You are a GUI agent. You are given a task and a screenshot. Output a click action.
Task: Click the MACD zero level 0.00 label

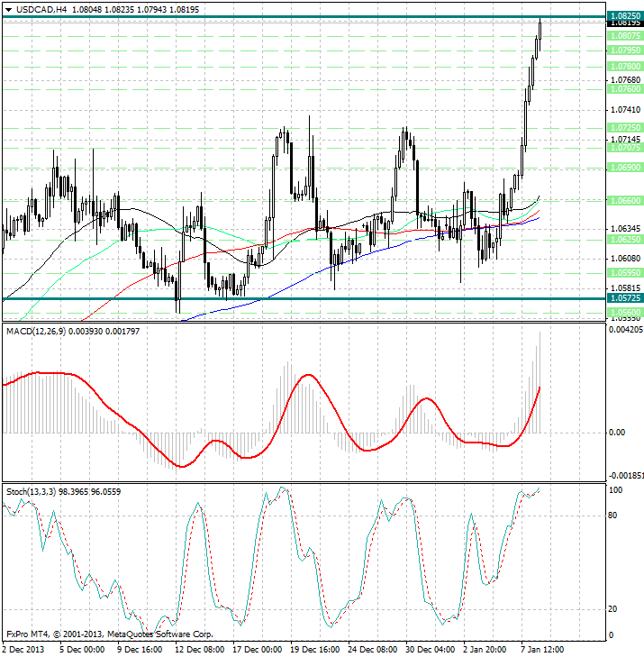coord(617,433)
